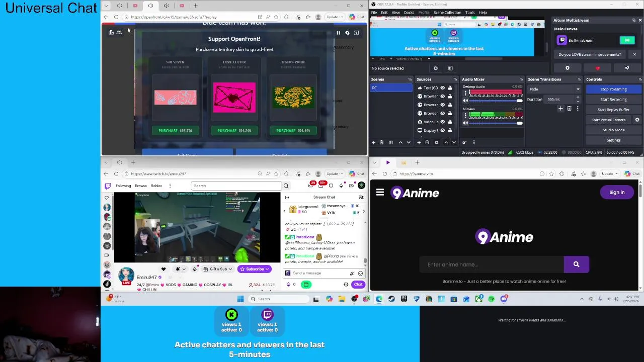
Task: Open the OBS source properties gear
Action: (x=436, y=68)
